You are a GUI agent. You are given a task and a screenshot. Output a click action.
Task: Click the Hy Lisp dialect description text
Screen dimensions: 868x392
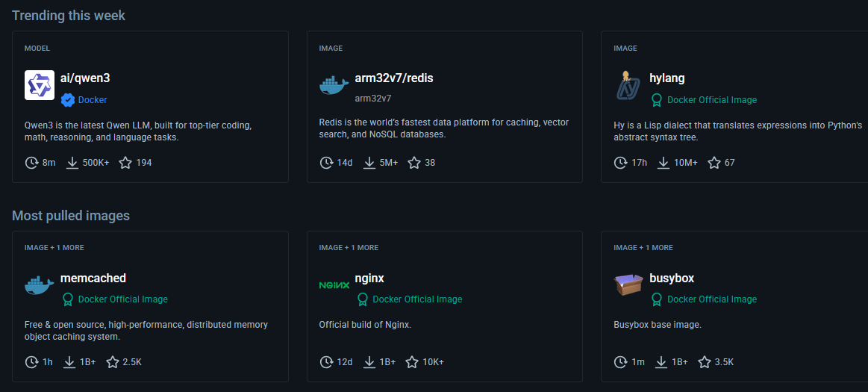pos(738,131)
